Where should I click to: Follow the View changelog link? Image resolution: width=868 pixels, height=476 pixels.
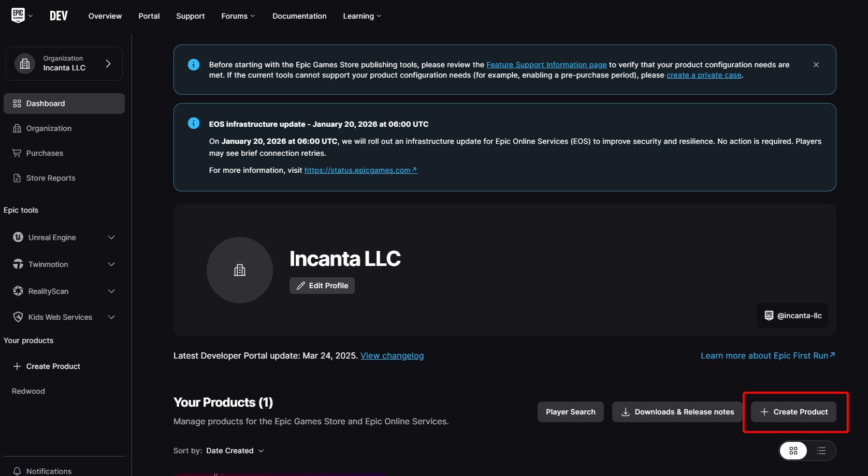click(x=392, y=355)
